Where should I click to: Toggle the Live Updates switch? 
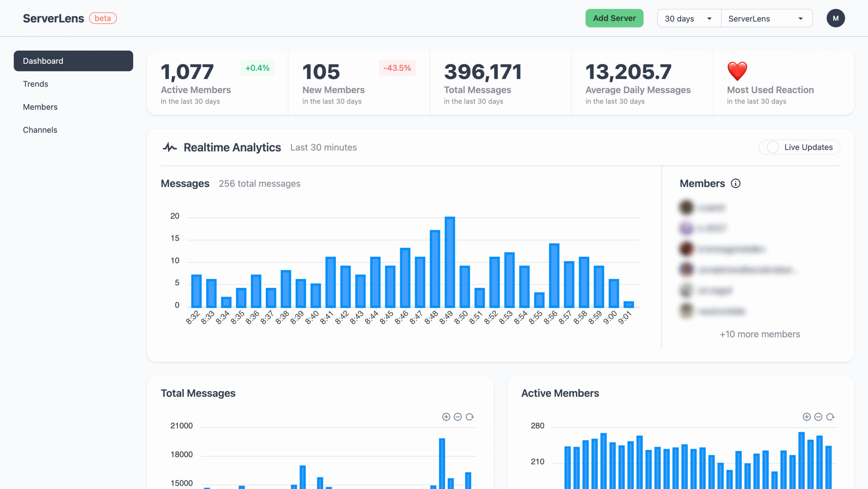tap(773, 147)
